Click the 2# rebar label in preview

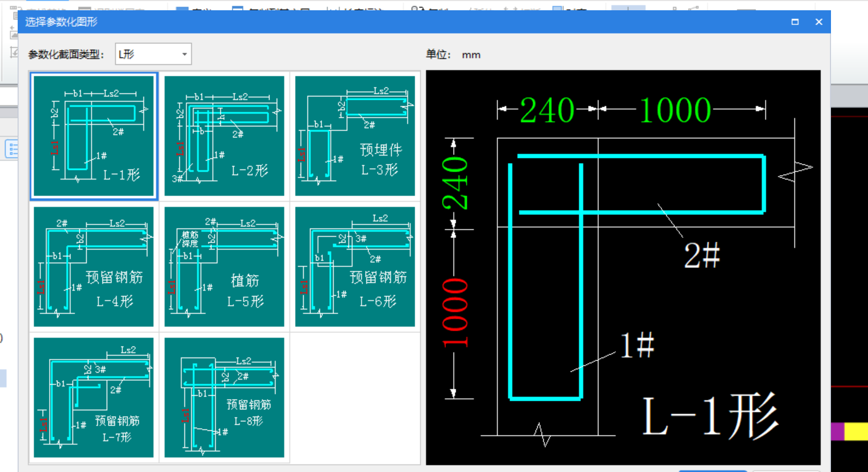tap(702, 255)
